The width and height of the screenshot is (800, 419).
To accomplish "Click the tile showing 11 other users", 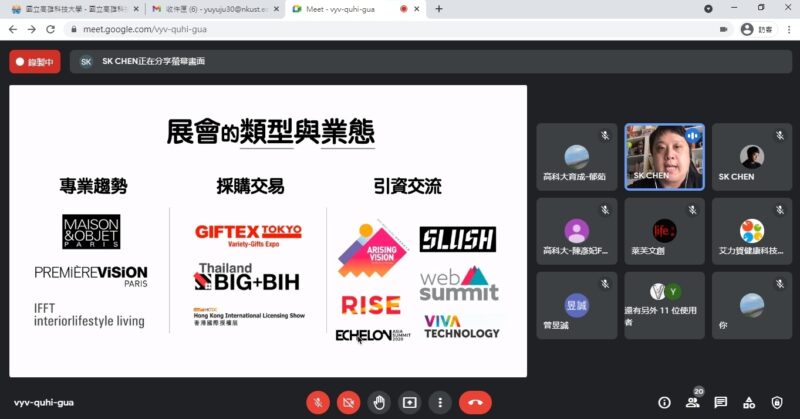I will point(664,305).
